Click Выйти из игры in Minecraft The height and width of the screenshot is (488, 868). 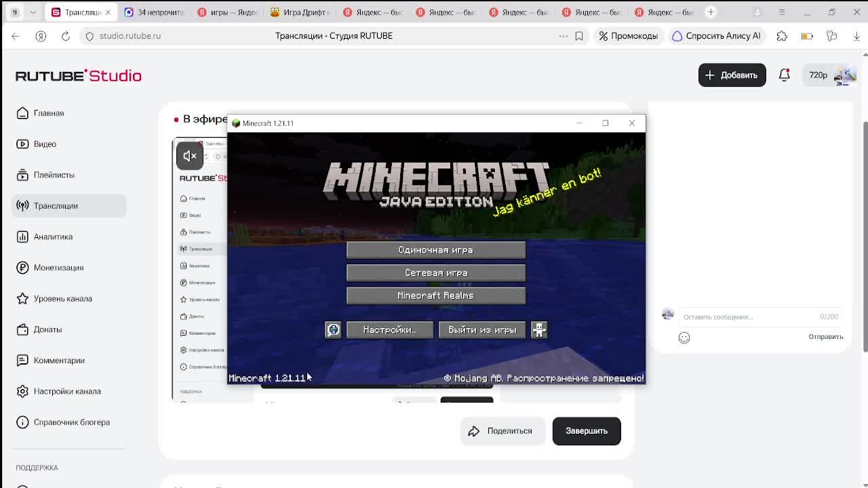click(482, 330)
